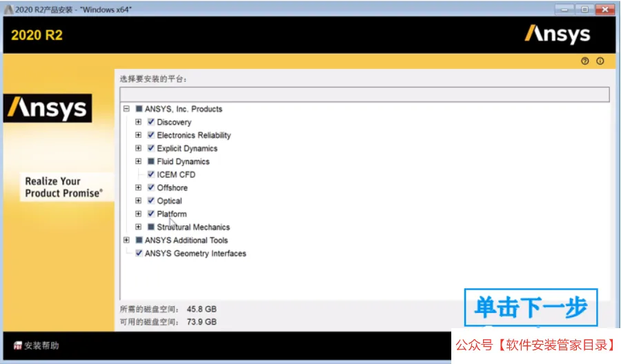Uncheck the Discovery checkbox
The width and height of the screenshot is (621, 364).
coord(151,122)
